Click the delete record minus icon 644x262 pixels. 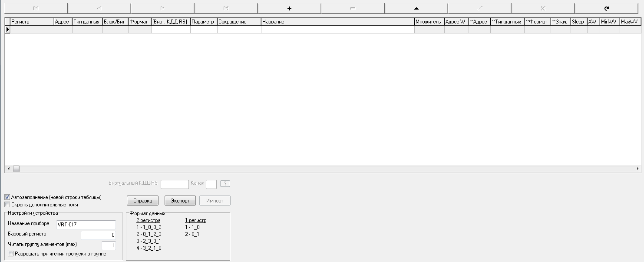[x=353, y=8]
